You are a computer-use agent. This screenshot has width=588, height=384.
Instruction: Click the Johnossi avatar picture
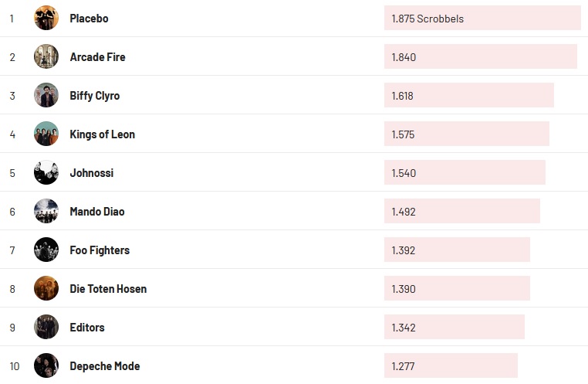click(46, 172)
